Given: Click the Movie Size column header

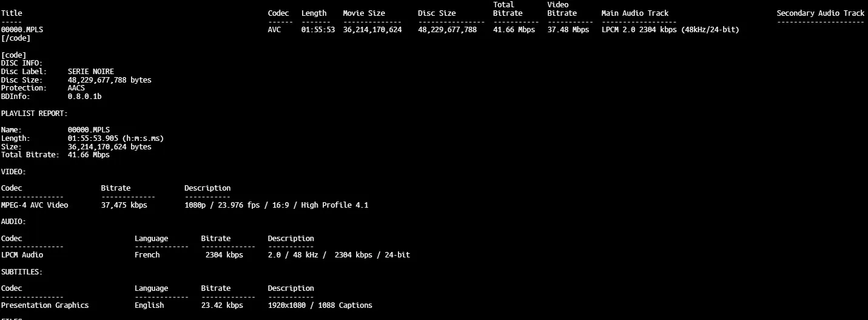Looking at the screenshot, I should click(364, 13).
